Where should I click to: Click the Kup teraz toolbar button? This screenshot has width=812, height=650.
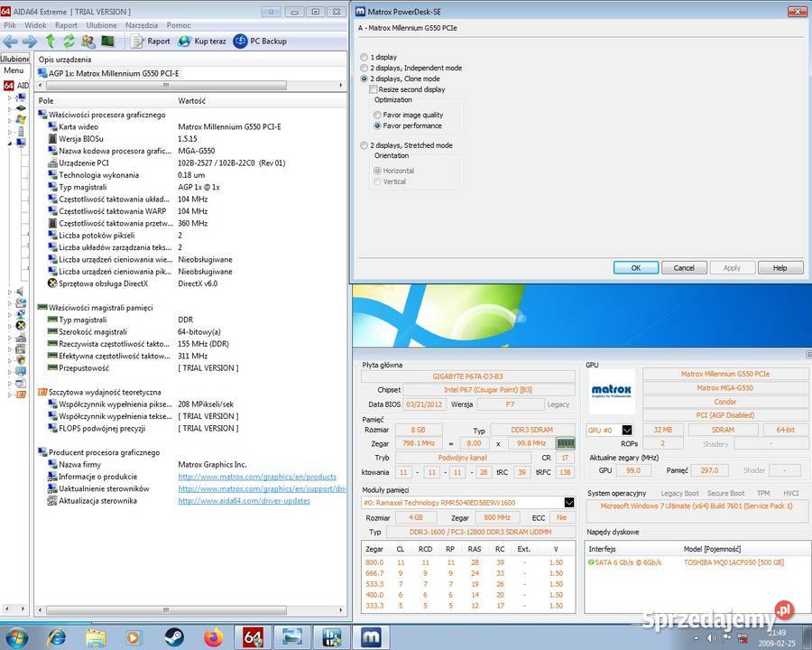(202, 41)
